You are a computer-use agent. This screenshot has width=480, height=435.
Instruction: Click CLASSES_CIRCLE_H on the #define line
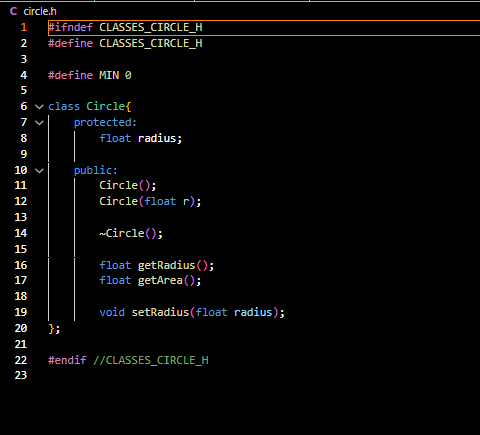point(151,43)
